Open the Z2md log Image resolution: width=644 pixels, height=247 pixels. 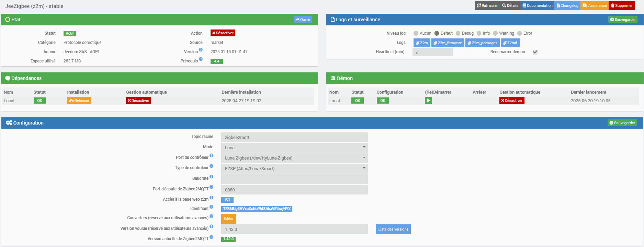click(x=510, y=43)
